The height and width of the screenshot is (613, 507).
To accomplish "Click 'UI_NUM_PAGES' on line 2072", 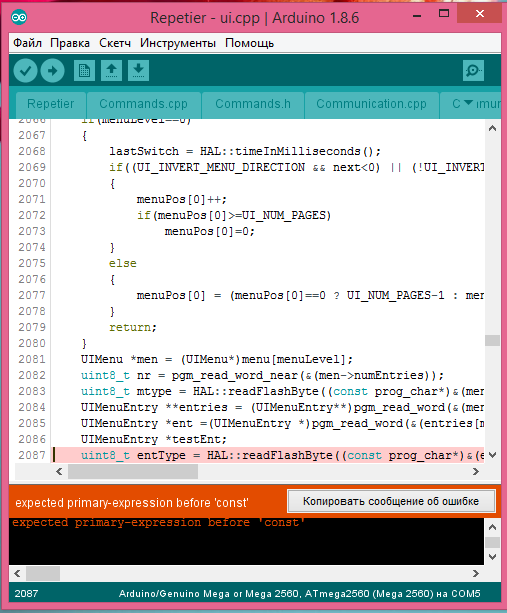I will (x=284, y=215).
